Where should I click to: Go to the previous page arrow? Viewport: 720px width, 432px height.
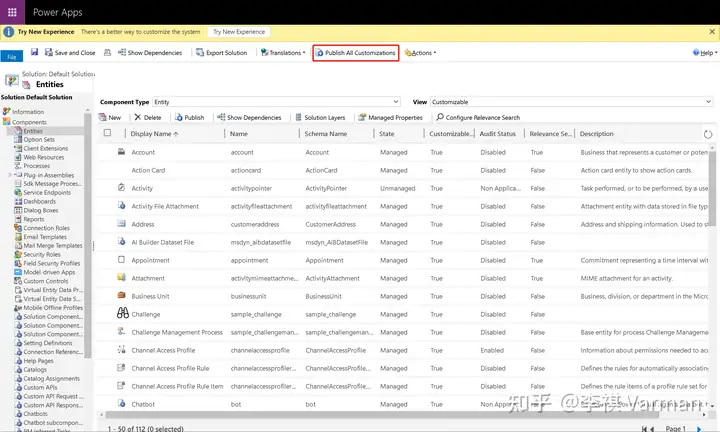click(x=652, y=429)
